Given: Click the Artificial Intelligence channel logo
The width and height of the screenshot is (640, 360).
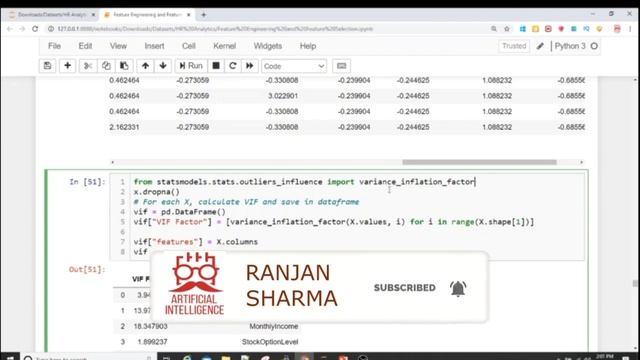Looking at the screenshot, I should click(x=195, y=284).
